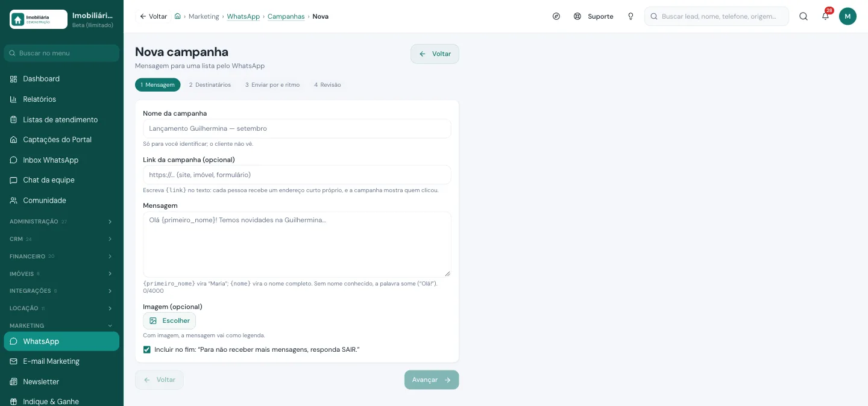Click the Chat da equipe icon
This screenshot has width=868, height=406.
coord(14,180)
